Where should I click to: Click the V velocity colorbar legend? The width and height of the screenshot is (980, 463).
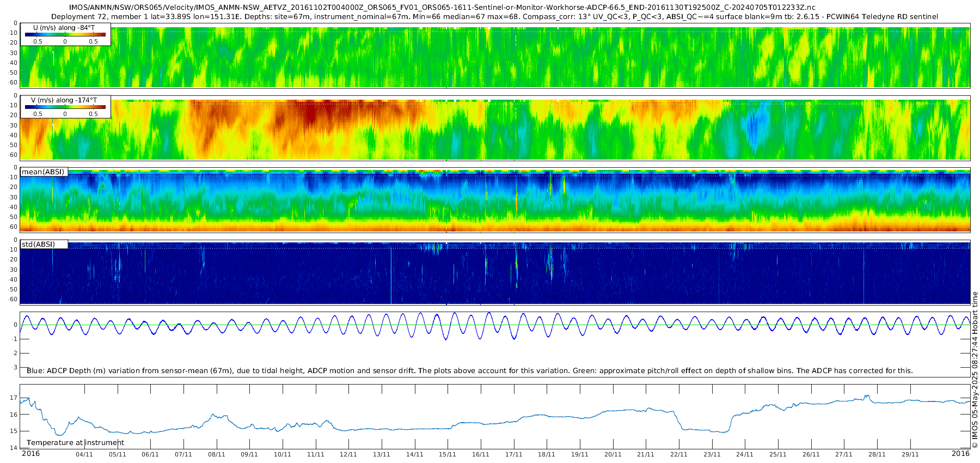click(x=65, y=107)
